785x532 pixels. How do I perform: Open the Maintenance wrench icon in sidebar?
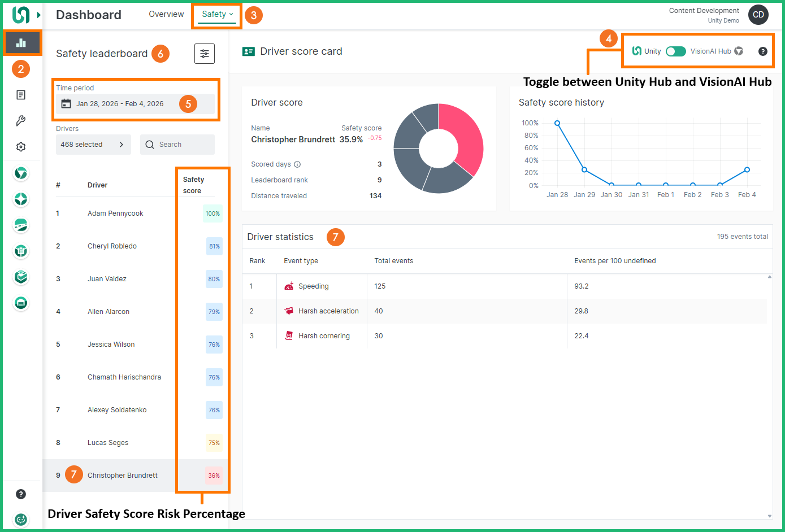coord(21,121)
